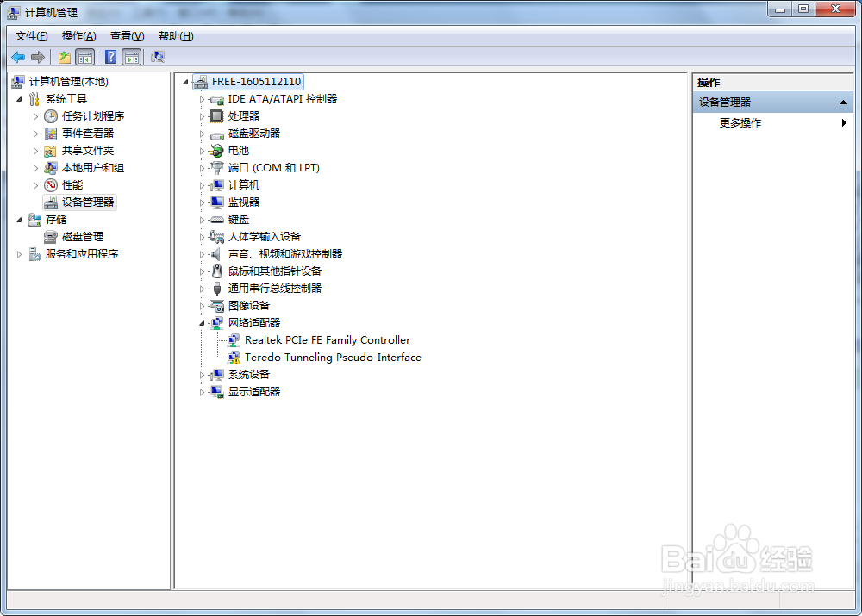Image resolution: width=862 pixels, height=616 pixels.
Task: Select the FREE-1605112110 computer name
Action: [256, 82]
